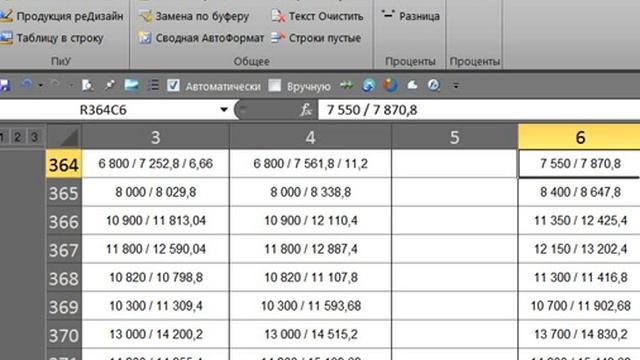Click the Продукция реДизайн icon

click(7, 16)
